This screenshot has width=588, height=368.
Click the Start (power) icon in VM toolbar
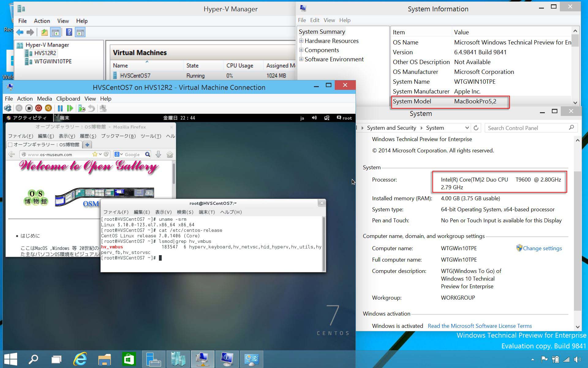click(x=19, y=108)
